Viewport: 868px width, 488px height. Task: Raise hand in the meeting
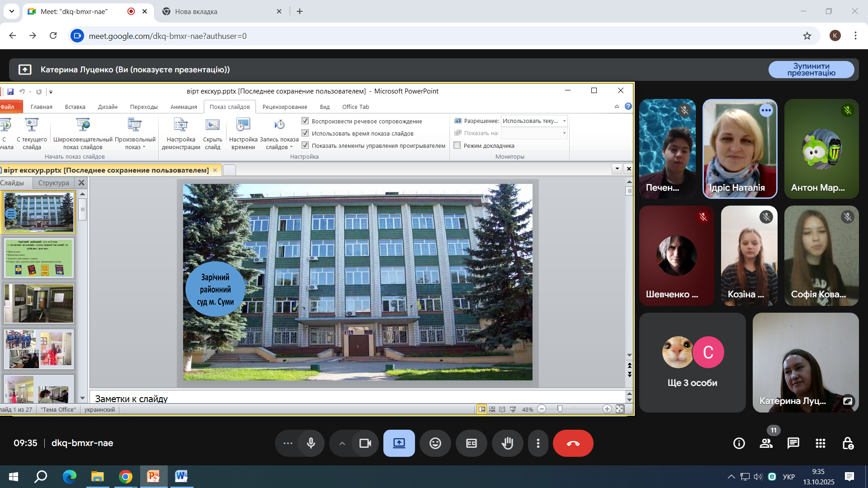click(507, 443)
